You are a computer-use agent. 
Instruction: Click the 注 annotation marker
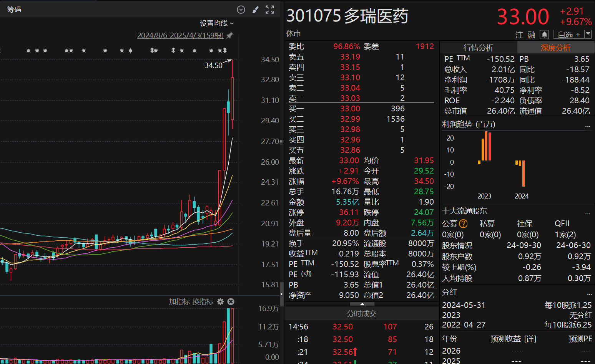pos(519,35)
